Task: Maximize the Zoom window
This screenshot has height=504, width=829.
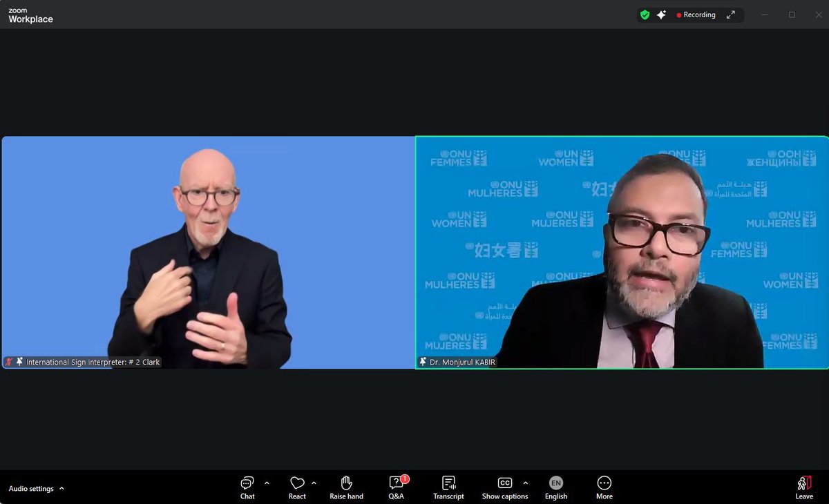Action: coord(792,14)
